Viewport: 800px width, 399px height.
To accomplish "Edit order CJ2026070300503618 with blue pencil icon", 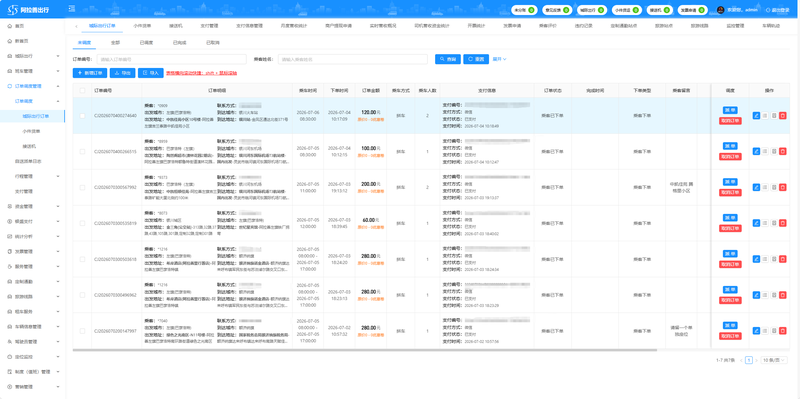I will tap(756, 259).
